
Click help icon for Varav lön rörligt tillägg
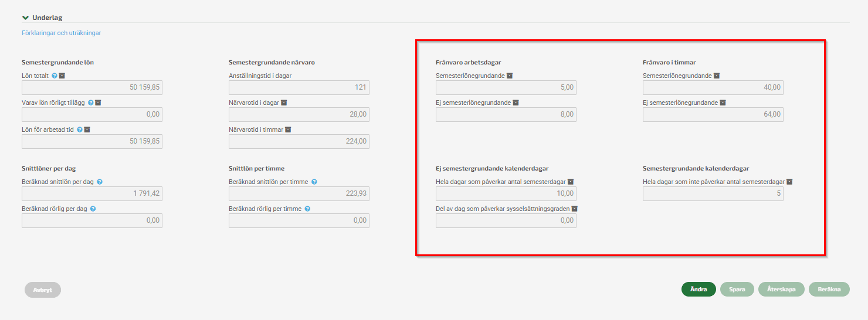[x=90, y=103]
